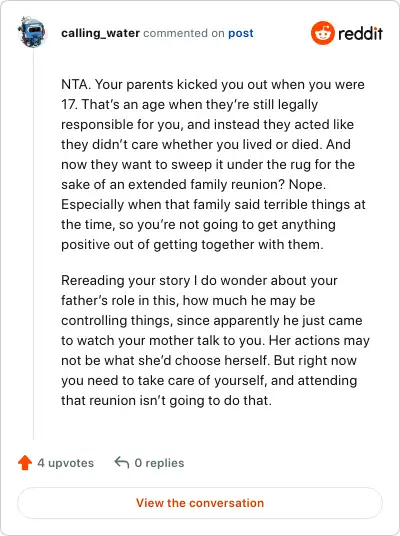This screenshot has width=400, height=536.
Task: Click the vertical thread line below the avatar
Action: click(x=34, y=244)
